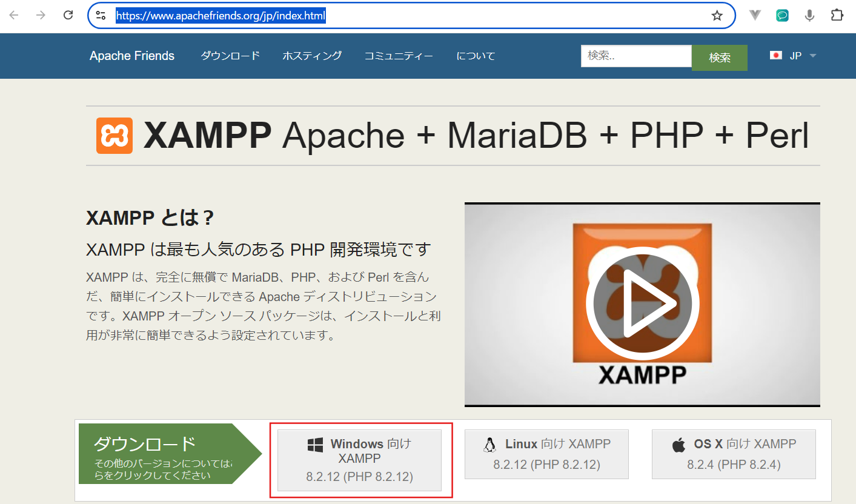Open the について menu item

click(x=476, y=56)
